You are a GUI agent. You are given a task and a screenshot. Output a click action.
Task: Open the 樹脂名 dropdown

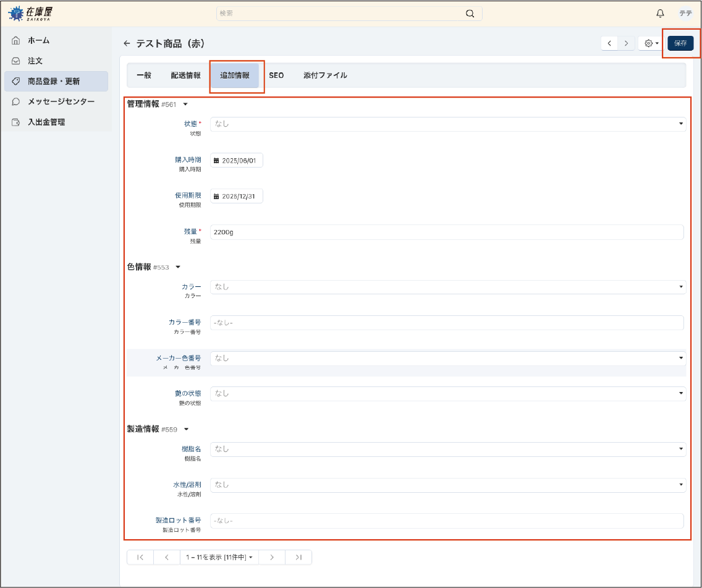pos(447,449)
